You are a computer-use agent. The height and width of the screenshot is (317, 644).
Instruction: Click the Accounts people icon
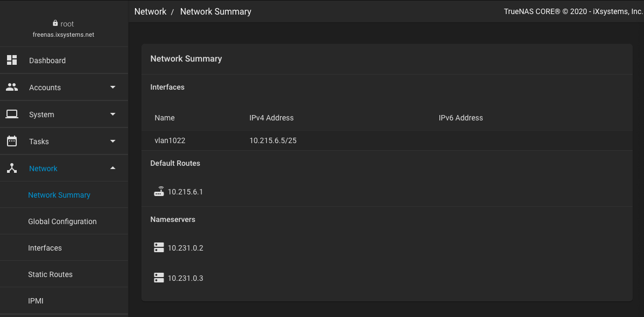click(12, 87)
